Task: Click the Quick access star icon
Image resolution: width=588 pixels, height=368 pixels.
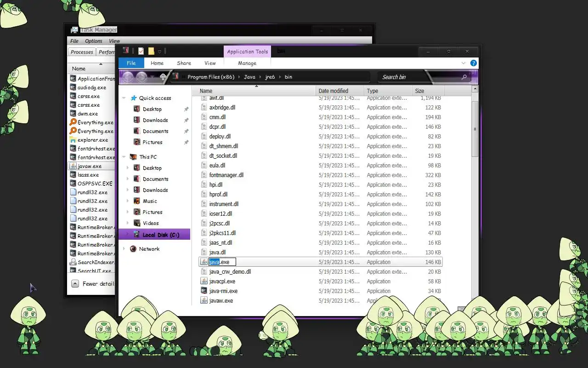Action: pos(134,98)
